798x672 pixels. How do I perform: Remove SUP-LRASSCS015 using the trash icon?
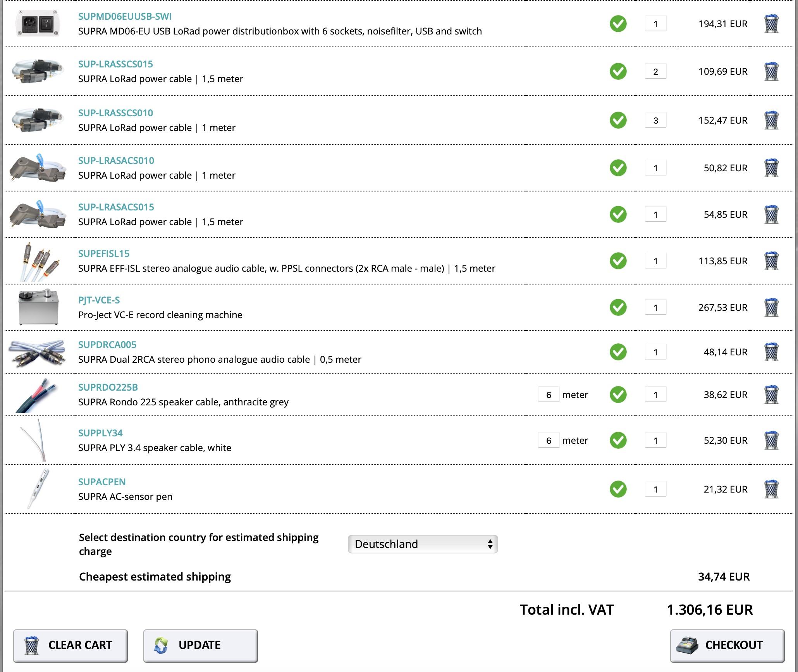pyautogui.click(x=771, y=71)
